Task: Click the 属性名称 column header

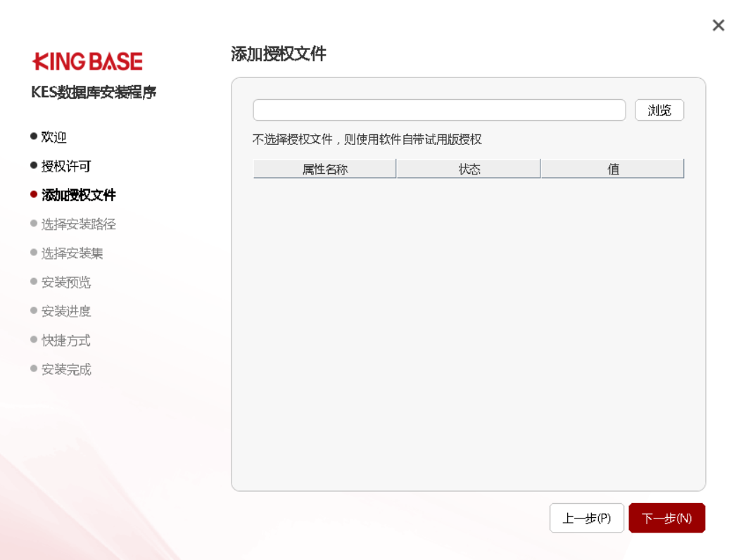Action: click(x=324, y=169)
